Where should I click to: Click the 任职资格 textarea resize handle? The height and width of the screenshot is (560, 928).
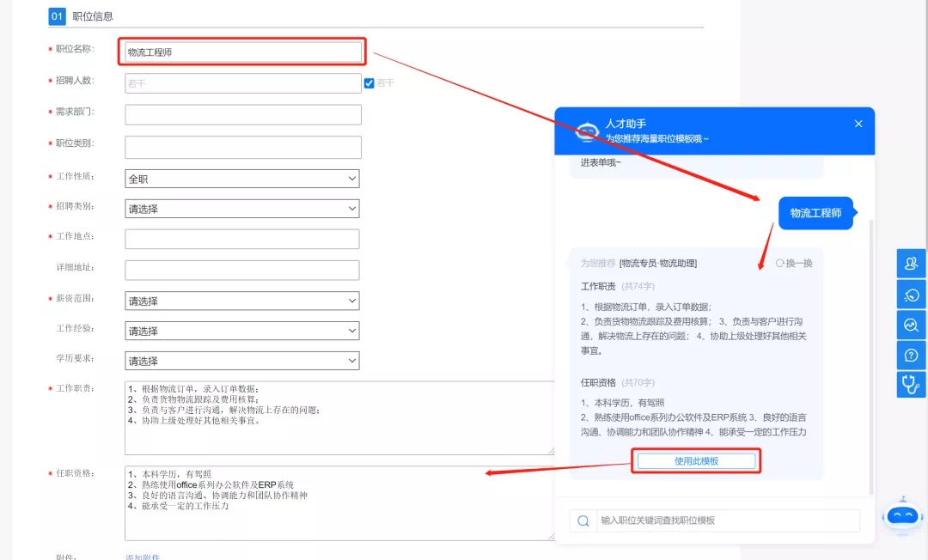(551, 536)
